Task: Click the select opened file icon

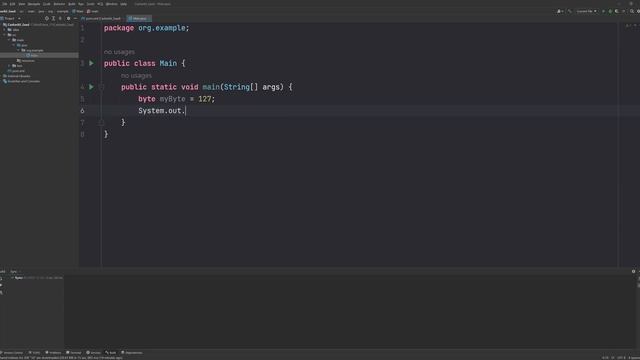Action: (x=47, y=18)
